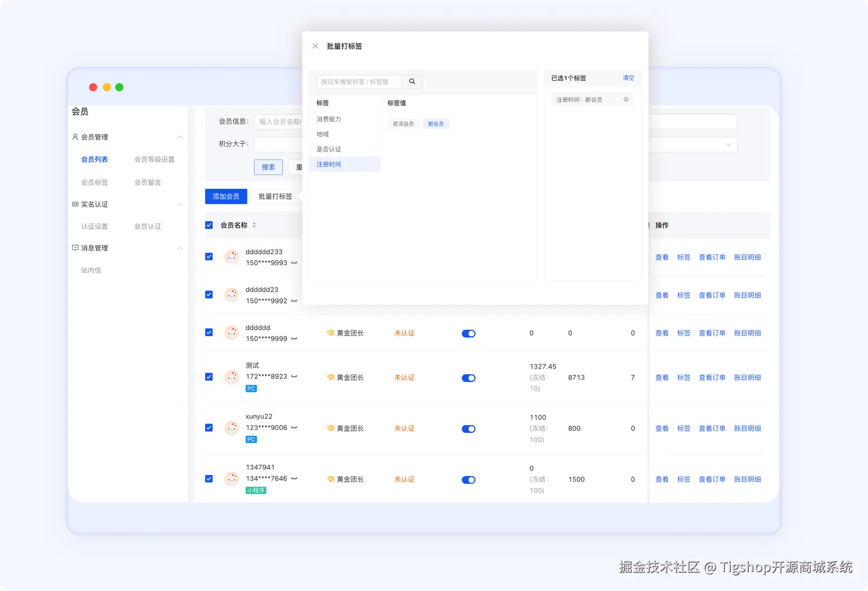Open 站内信 in sidebar
Image resolution: width=868 pixels, height=591 pixels.
coord(91,270)
